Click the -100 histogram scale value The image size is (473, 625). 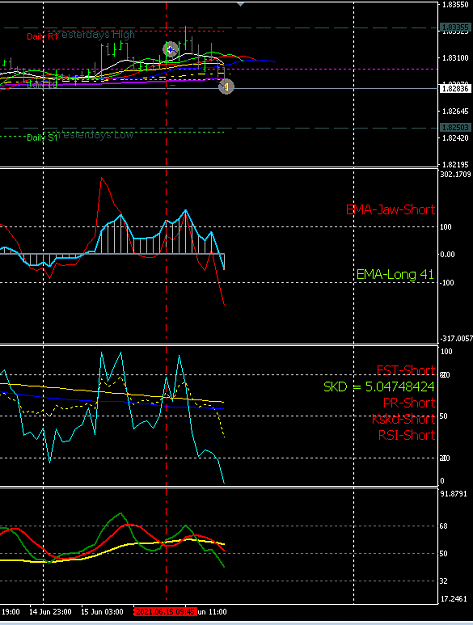click(447, 283)
